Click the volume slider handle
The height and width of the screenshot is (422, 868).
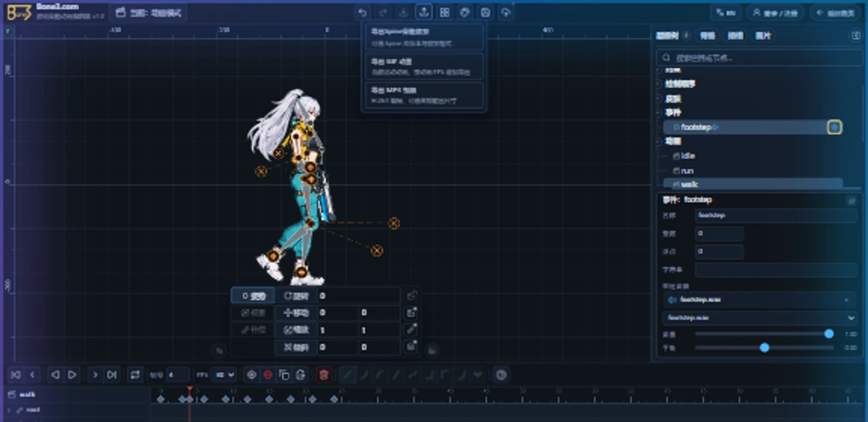point(829,333)
